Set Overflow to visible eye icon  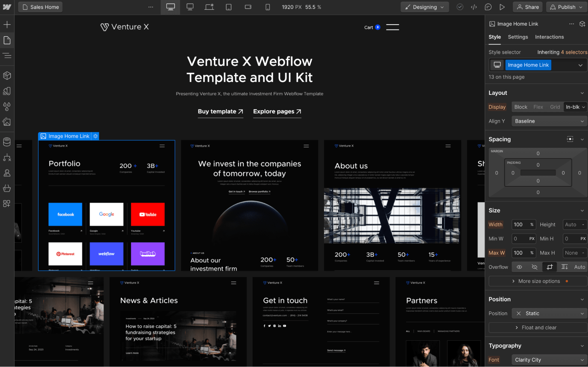tap(519, 267)
